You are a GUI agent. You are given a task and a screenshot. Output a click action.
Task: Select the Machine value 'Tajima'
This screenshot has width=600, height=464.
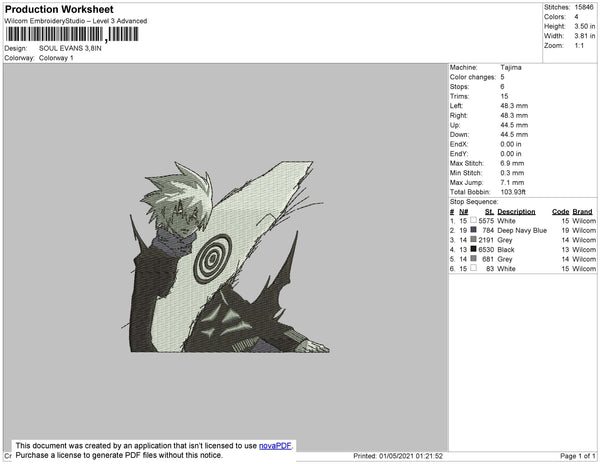click(x=511, y=67)
